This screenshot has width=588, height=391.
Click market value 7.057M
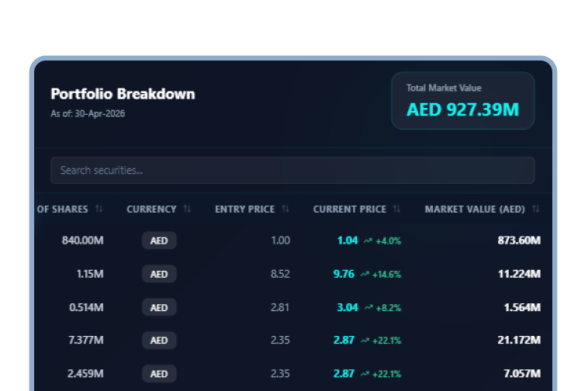click(x=522, y=374)
